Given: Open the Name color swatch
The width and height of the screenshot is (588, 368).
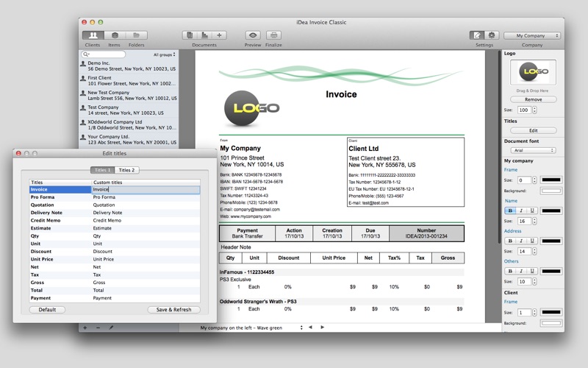Looking at the screenshot, I should pyautogui.click(x=551, y=210).
